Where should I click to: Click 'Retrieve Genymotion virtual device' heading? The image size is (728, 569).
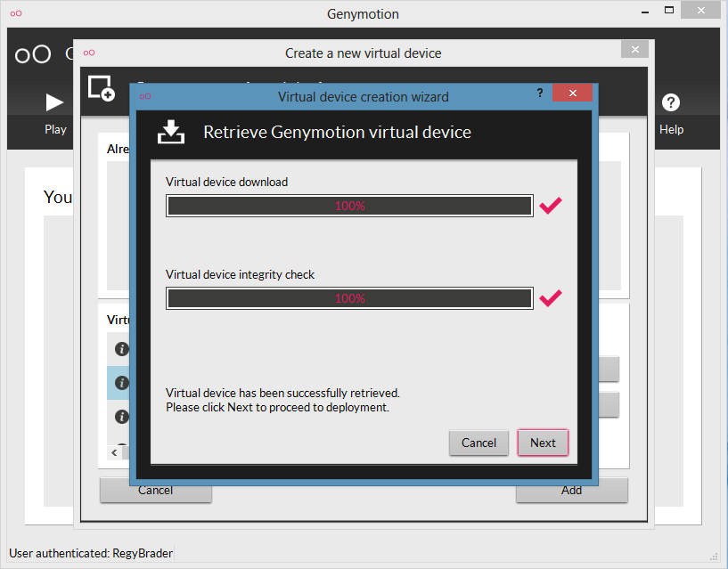point(337,133)
